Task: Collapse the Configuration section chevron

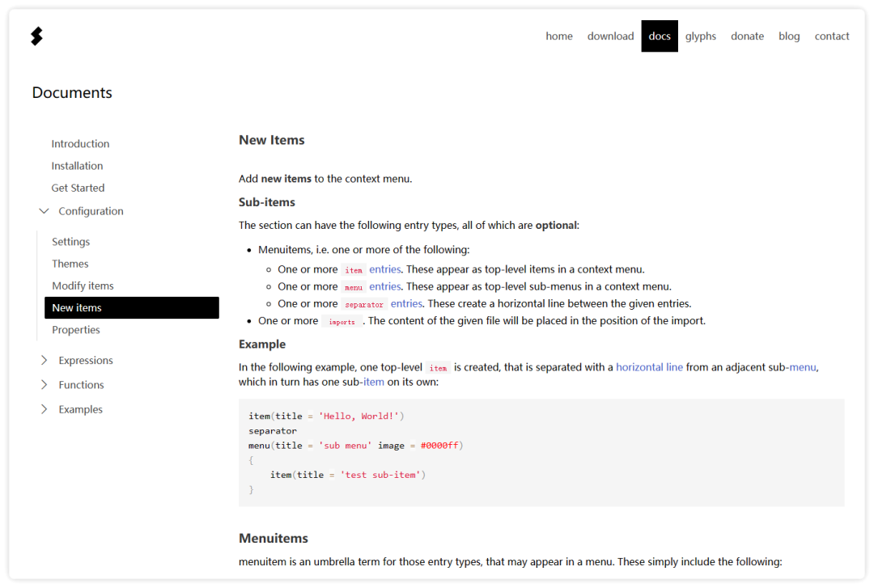Action: click(44, 211)
